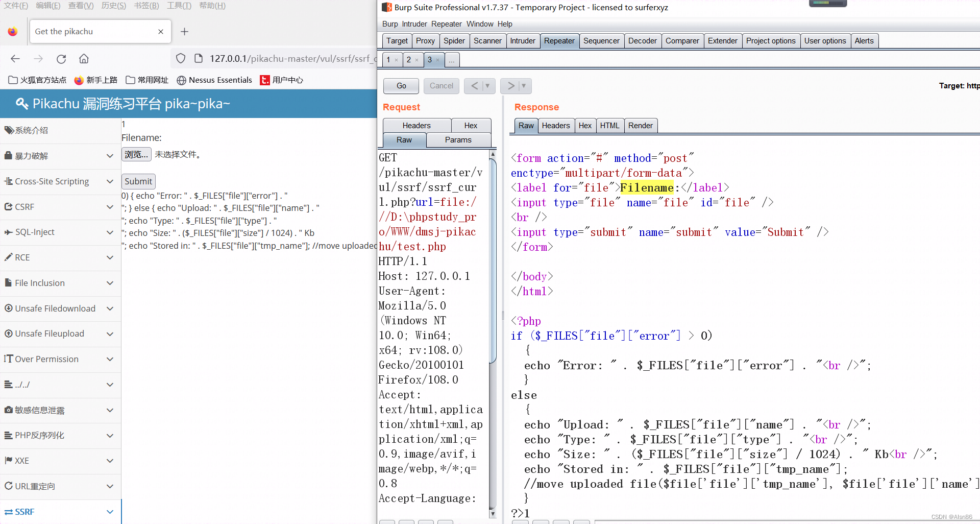Click previous request history arrow
Screen dimensions: 980x524
pos(474,86)
